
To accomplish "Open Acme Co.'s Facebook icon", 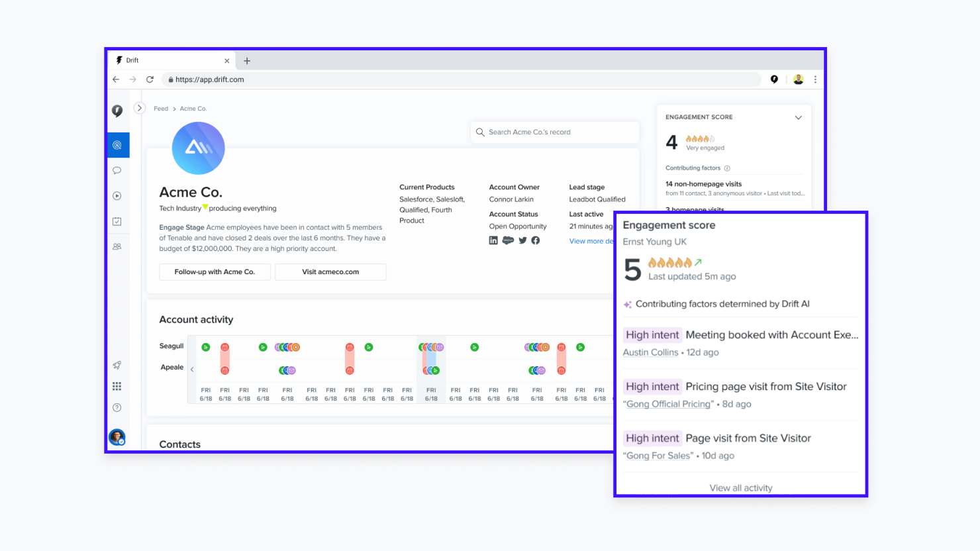I will [x=536, y=240].
